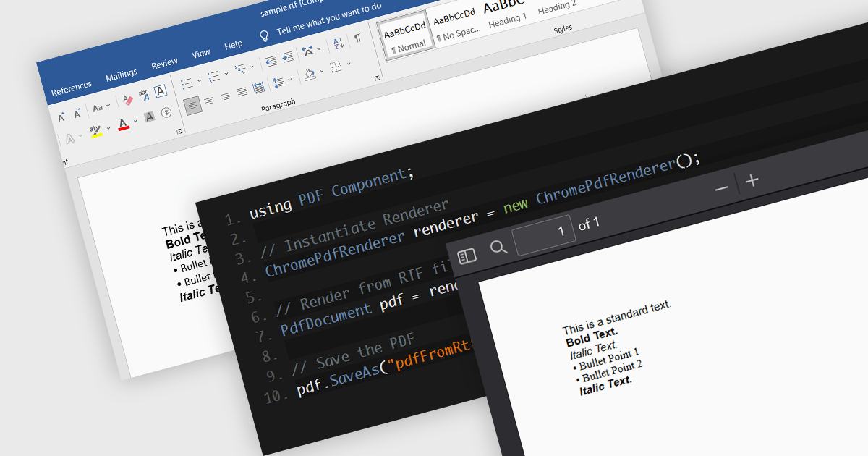
Task: Open the Help tab in Word
Action: [x=234, y=46]
